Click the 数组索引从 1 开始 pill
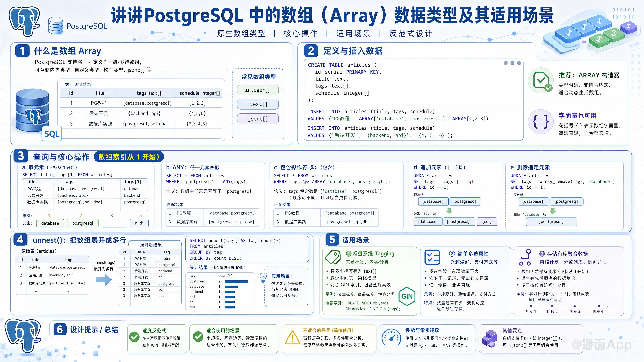The height and width of the screenshot is (362, 644). (x=129, y=157)
